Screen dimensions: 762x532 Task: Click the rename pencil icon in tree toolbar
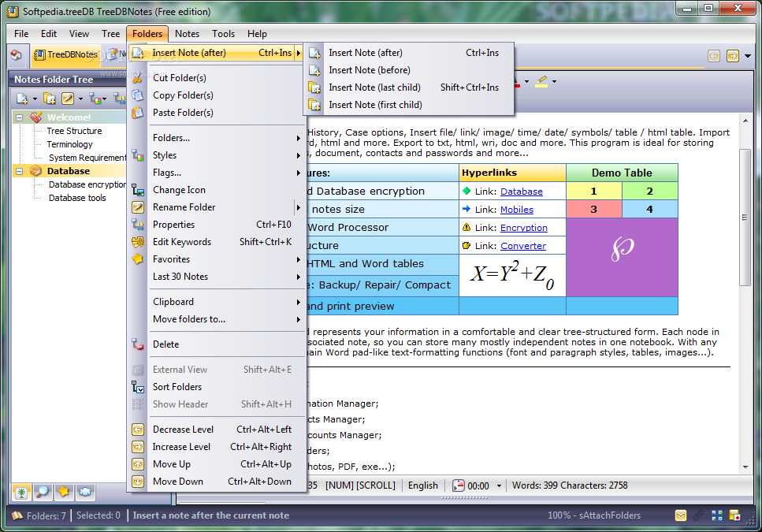click(x=68, y=99)
